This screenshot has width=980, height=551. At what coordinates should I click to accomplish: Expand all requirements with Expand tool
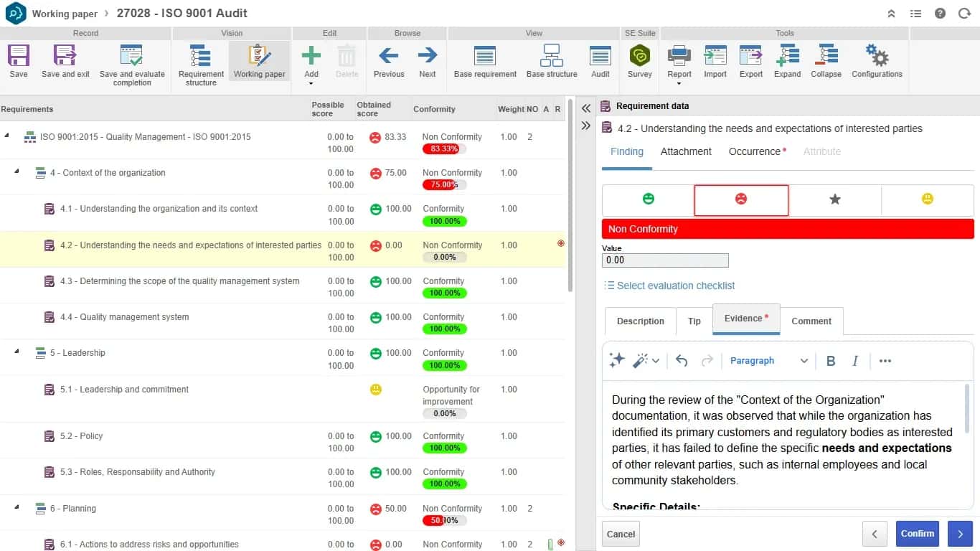787,56
